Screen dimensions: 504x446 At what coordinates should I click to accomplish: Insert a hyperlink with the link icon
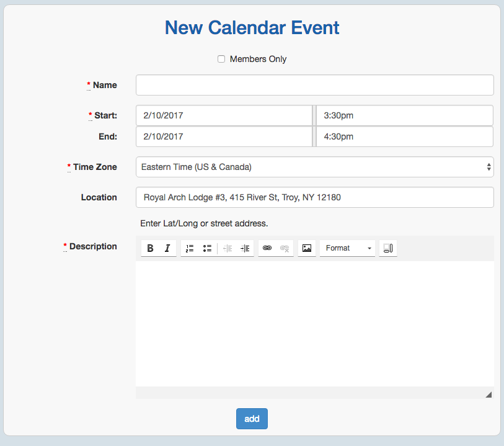click(x=267, y=248)
